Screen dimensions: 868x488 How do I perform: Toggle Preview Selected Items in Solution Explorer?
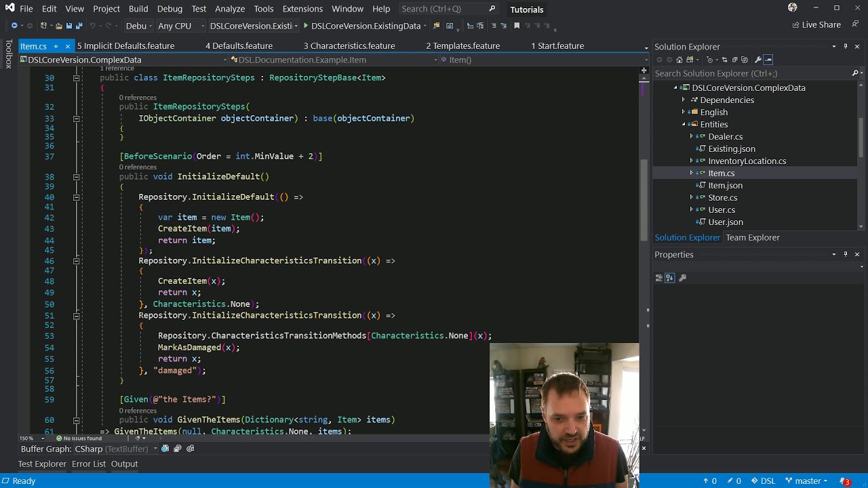768,60
